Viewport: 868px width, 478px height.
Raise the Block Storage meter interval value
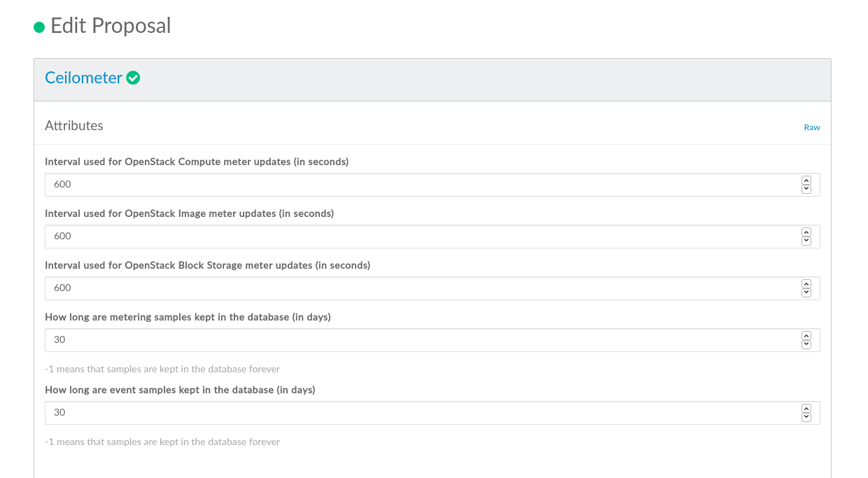tap(806, 284)
